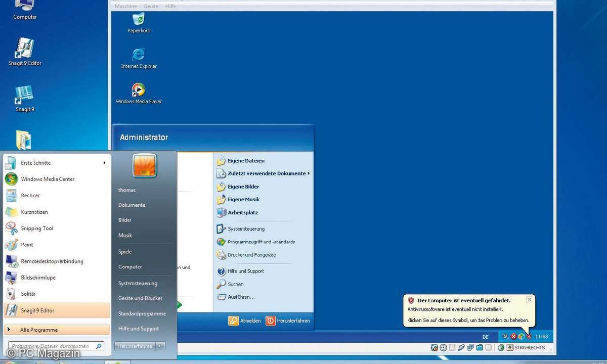Click the red X tray icon in XP

513,336
